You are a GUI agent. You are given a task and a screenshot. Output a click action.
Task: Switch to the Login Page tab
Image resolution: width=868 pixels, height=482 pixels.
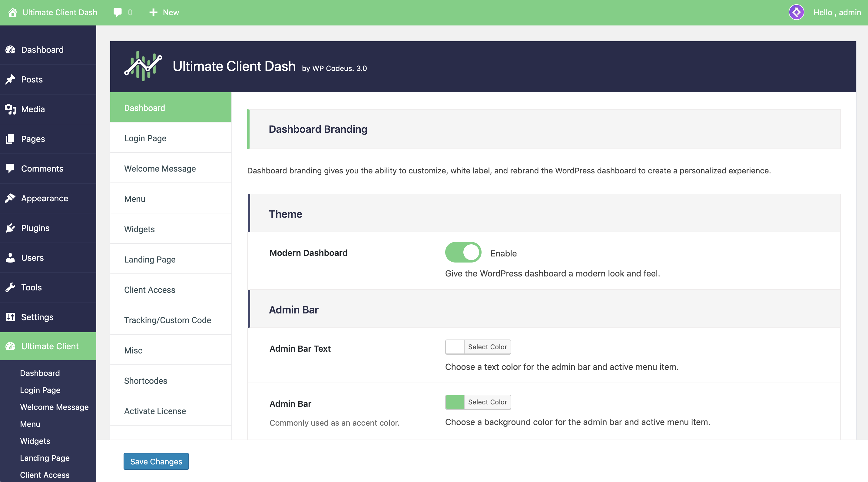click(145, 138)
